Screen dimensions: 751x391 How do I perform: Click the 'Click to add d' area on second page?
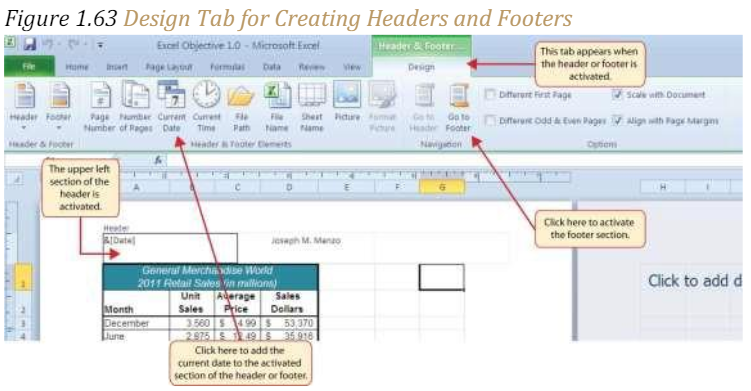[x=694, y=281]
